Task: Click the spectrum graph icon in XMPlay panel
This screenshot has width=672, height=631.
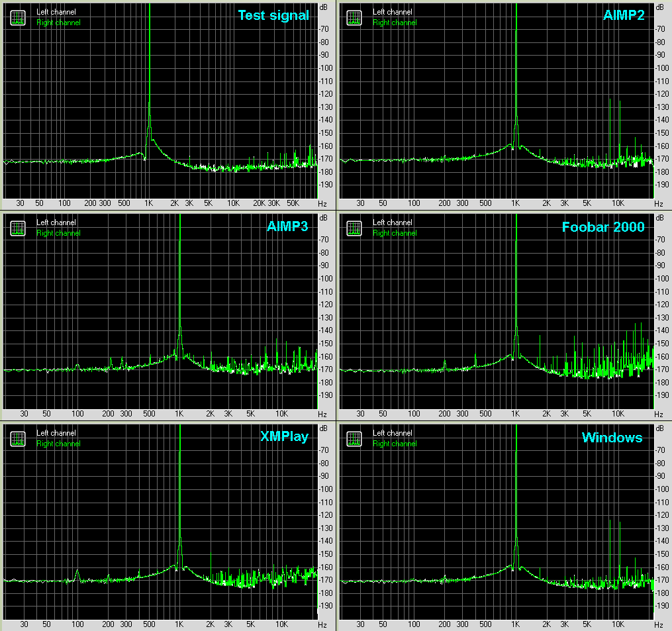Action: [x=18, y=438]
